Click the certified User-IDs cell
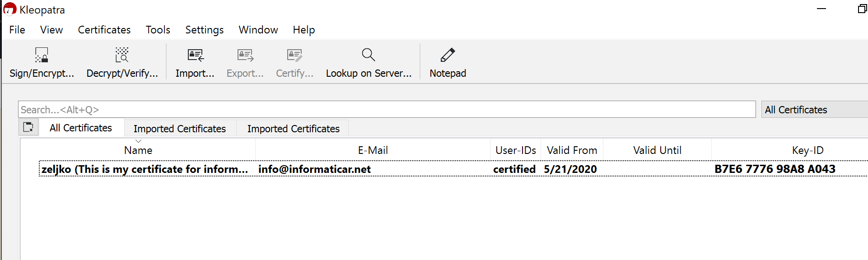Image resolution: width=868 pixels, height=260 pixels. point(514,169)
